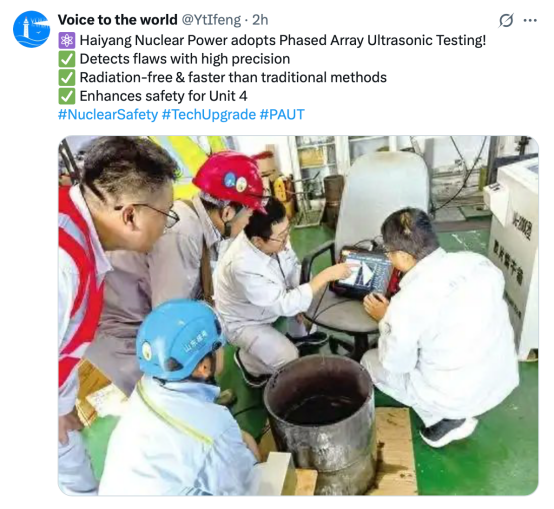Click the checkmark beside "Radiation-free & faster"
The height and width of the screenshot is (509, 554).
tap(66, 78)
